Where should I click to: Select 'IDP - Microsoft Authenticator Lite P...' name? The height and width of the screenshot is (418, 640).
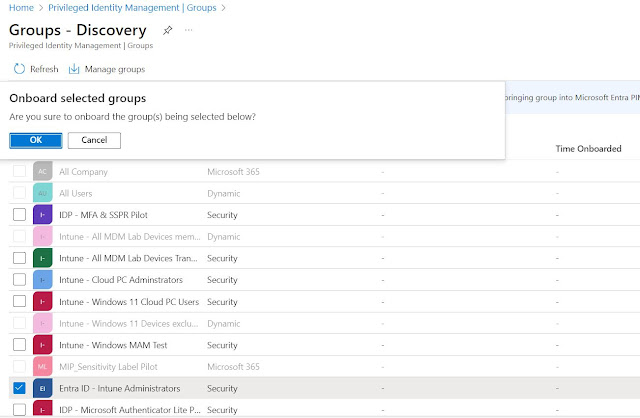click(130, 410)
